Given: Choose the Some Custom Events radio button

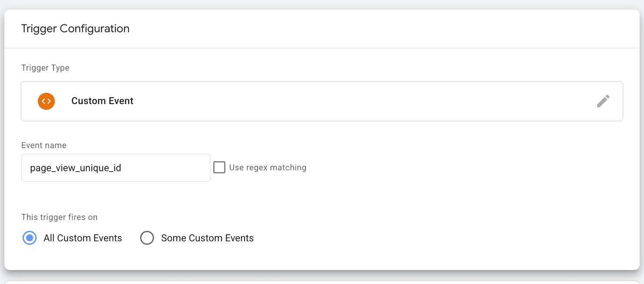Looking at the screenshot, I should [147, 238].
